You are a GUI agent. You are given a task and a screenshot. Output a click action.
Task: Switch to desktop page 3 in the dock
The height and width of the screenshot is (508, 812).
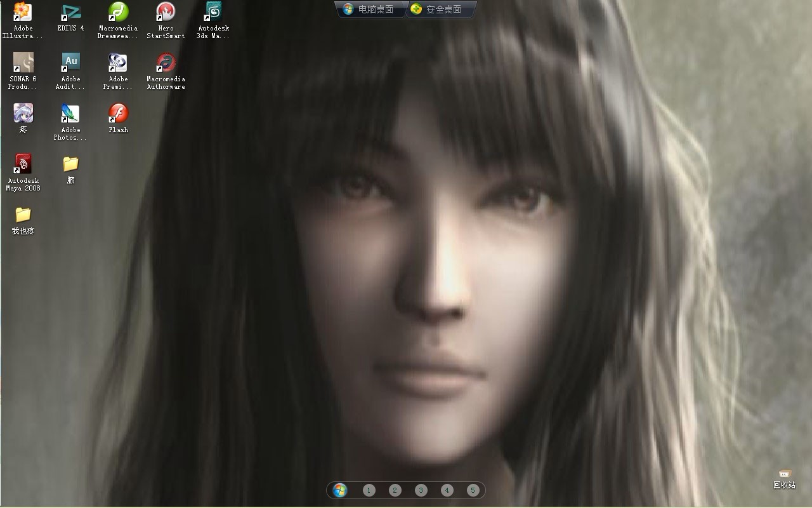pyautogui.click(x=421, y=490)
